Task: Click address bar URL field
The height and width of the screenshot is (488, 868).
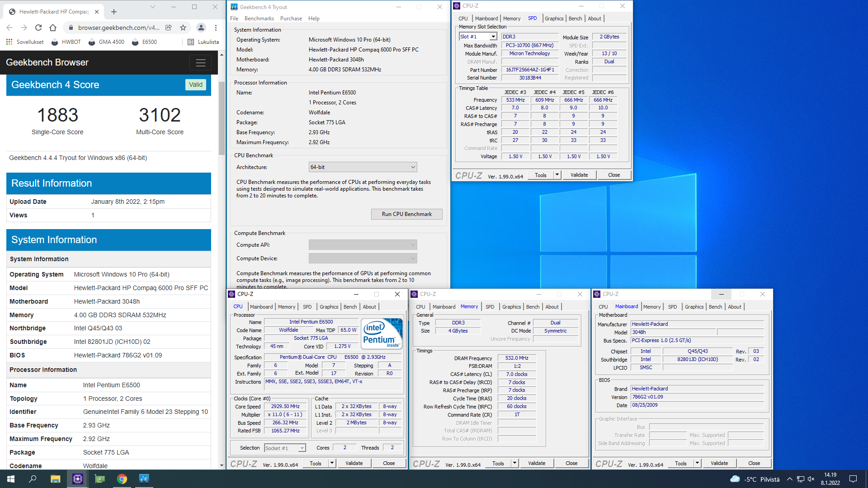Action: [118, 28]
